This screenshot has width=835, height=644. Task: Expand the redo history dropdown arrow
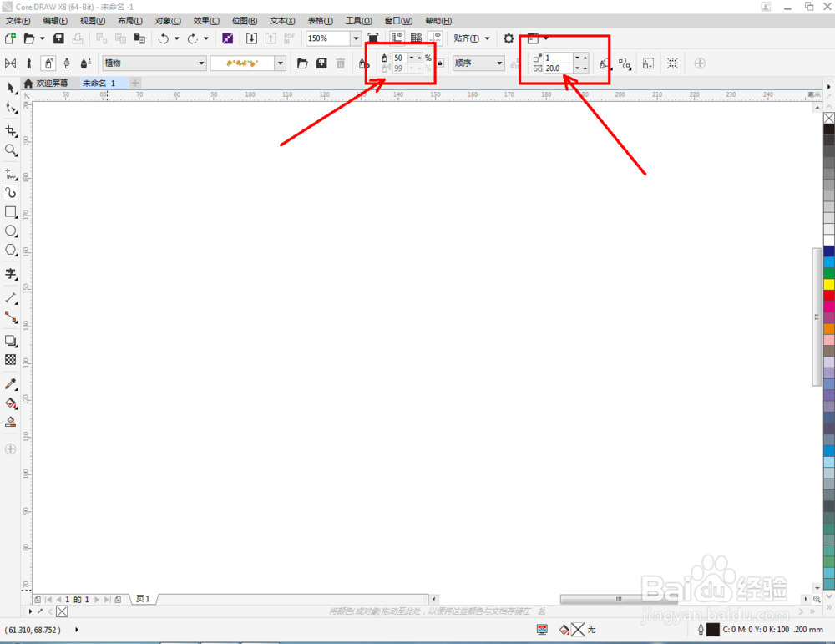click(206, 38)
